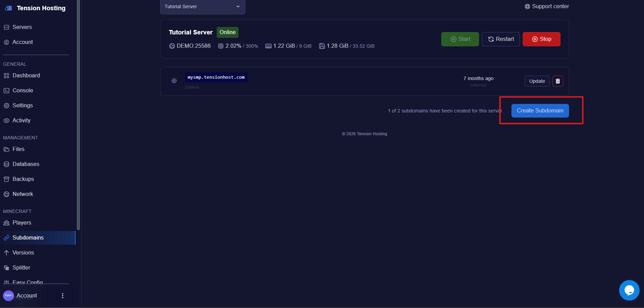Open the Files management icon
This screenshot has width=644, height=308.
6,149
